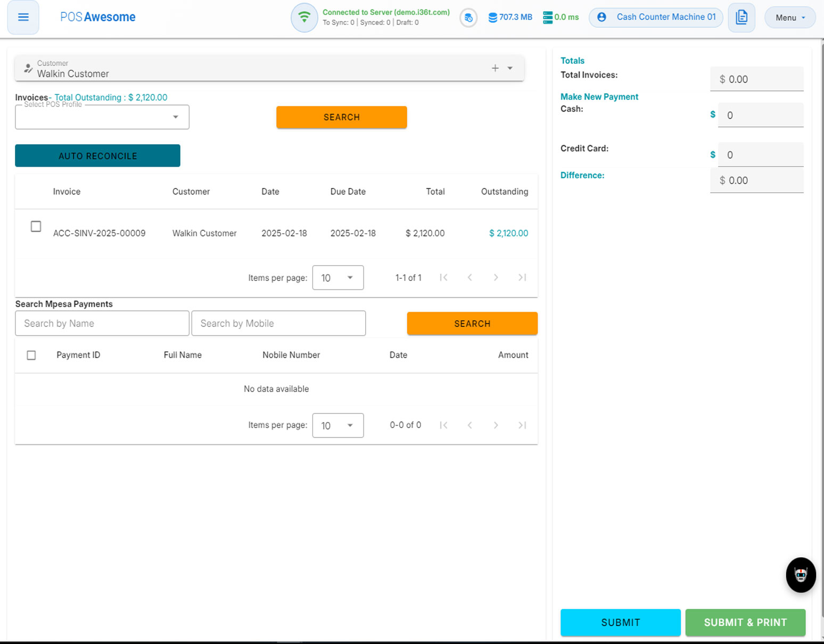Click Cash Counter Machine 01 profile chip
Viewport: 824px width, 644px height.
coord(656,17)
